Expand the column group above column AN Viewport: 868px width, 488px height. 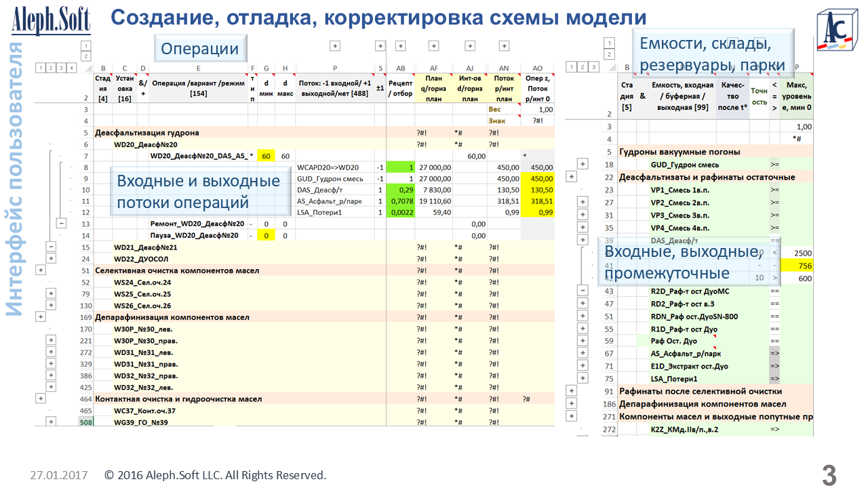click(503, 46)
